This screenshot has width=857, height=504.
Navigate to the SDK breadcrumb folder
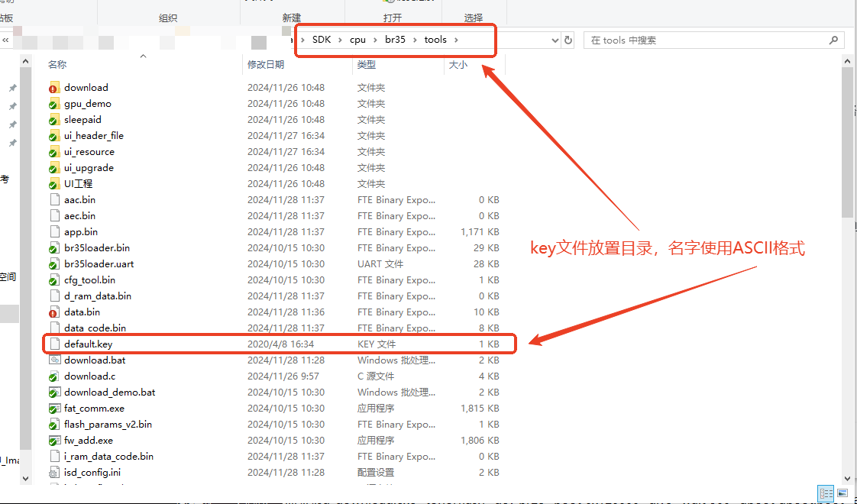point(322,40)
